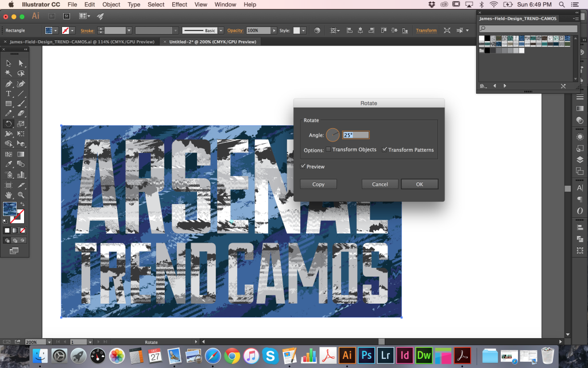
Task: Open the Basic brush definition dropdown
Action: coord(221,30)
